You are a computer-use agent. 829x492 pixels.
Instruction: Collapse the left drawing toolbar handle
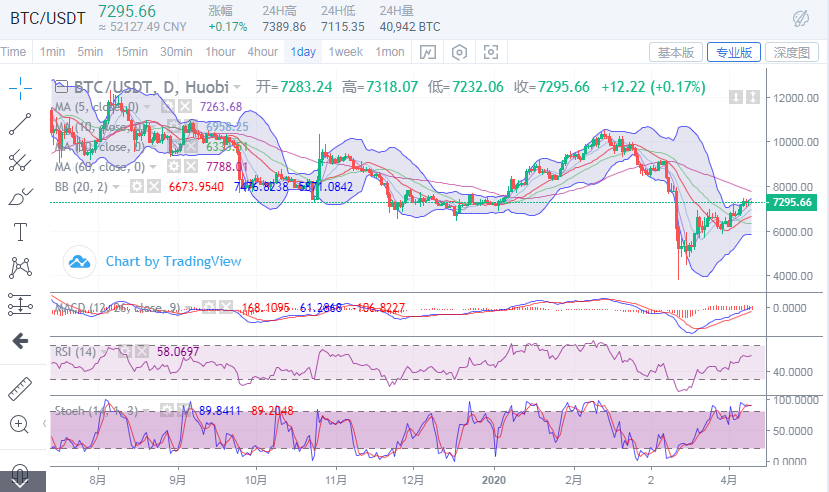(44, 423)
